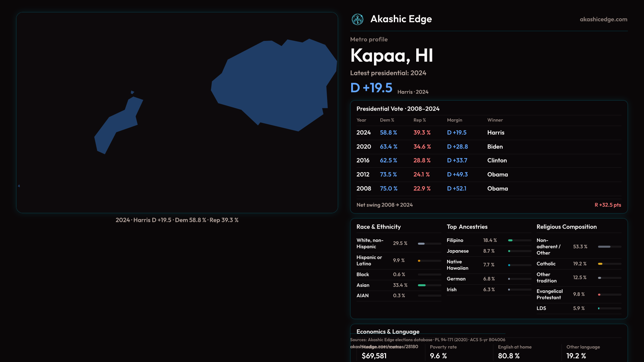The image size is (644, 362).
Task: Click the Religious Composition heading
Action: pyautogui.click(x=566, y=227)
